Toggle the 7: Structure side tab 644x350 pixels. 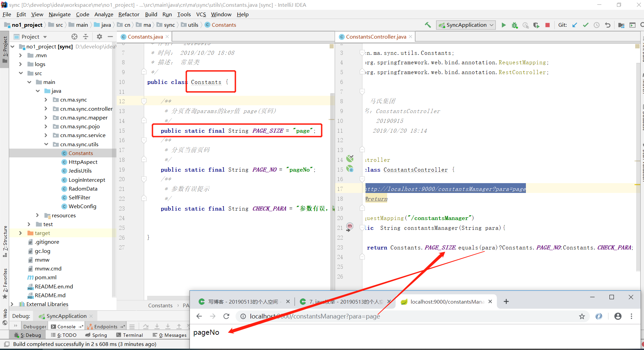[5, 241]
